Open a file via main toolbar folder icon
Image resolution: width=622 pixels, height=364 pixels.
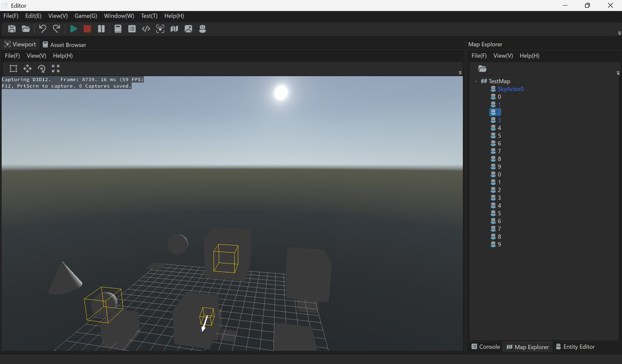pyautogui.click(x=25, y=29)
